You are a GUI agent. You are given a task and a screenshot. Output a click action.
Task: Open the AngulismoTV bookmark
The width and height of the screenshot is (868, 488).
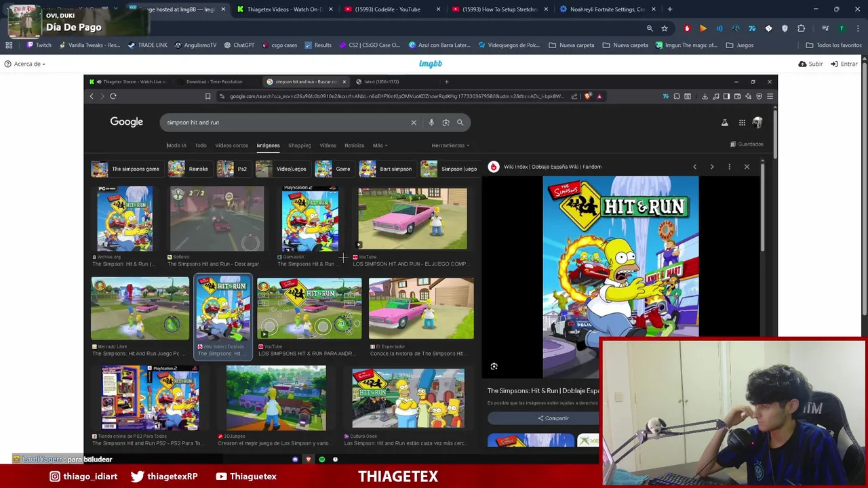[x=195, y=45]
